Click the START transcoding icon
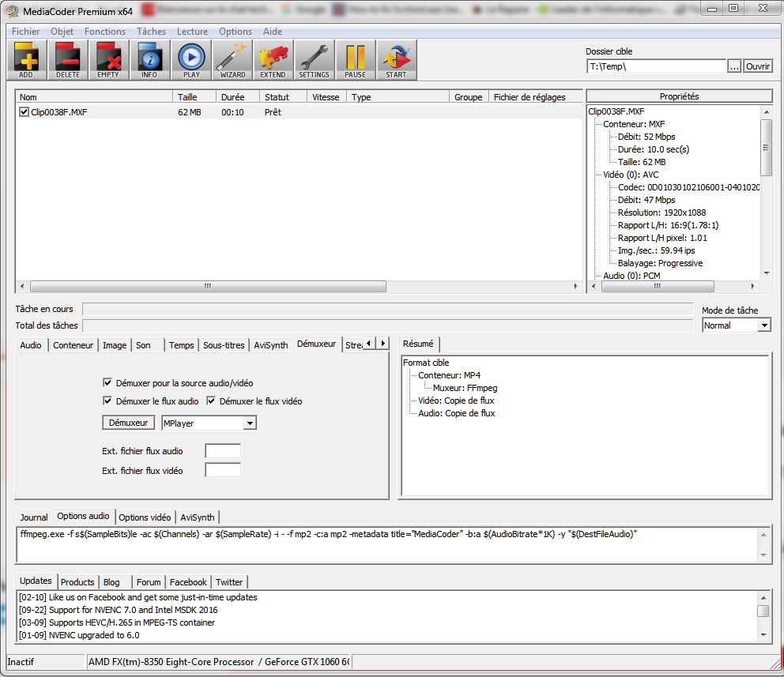This screenshot has height=677, width=784. pyautogui.click(x=396, y=60)
